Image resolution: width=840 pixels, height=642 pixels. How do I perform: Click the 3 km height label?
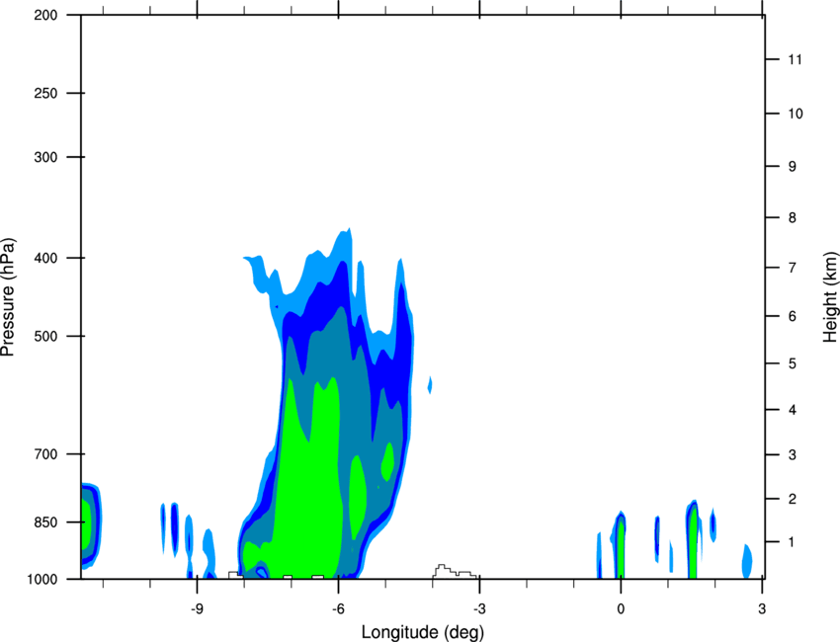(792, 455)
